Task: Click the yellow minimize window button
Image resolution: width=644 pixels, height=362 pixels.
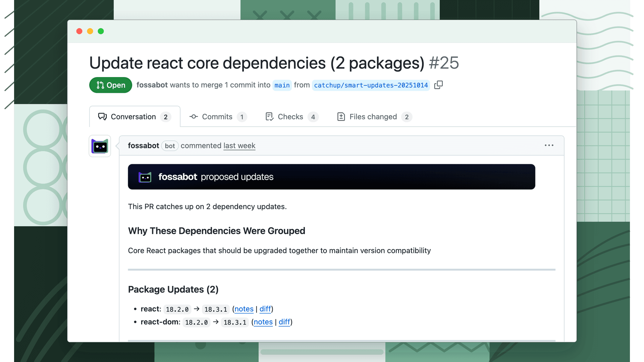Action: [x=90, y=31]
